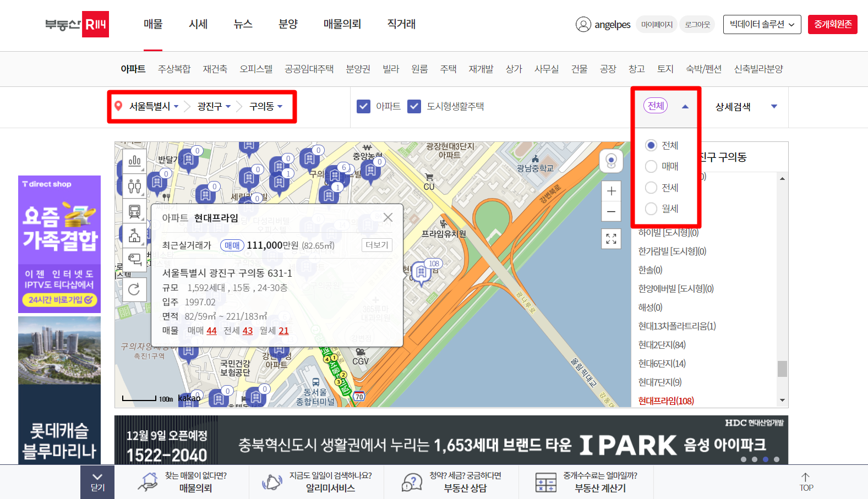Open 부동산 상담 question icon
The width and height of the screenshot is (868, 499).
point(412,482)
